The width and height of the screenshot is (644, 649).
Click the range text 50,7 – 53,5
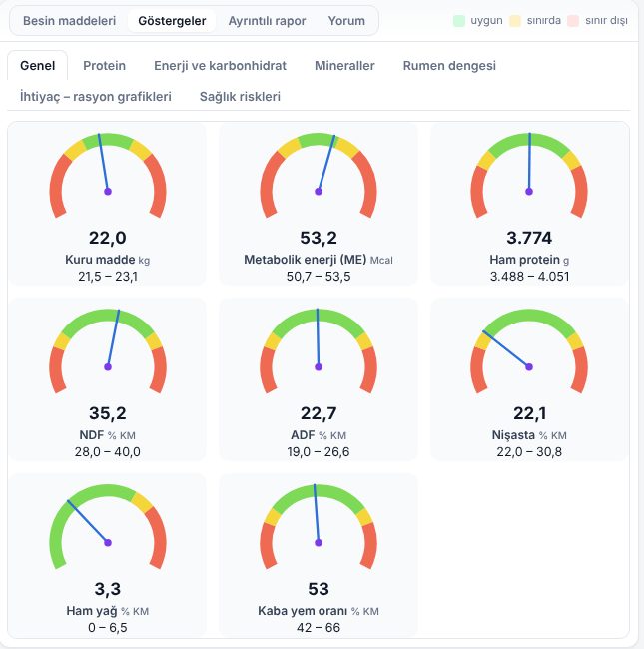(x=319, y=276)
